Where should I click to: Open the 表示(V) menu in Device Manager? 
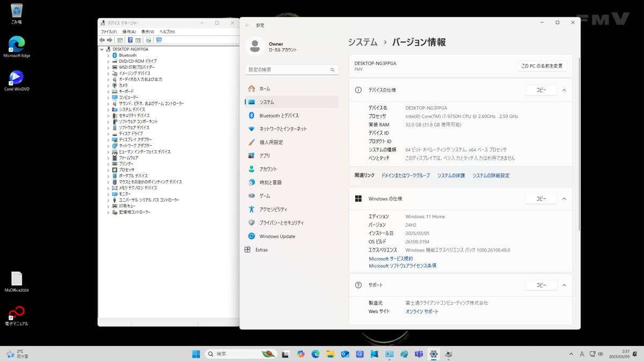coord(148,32)
